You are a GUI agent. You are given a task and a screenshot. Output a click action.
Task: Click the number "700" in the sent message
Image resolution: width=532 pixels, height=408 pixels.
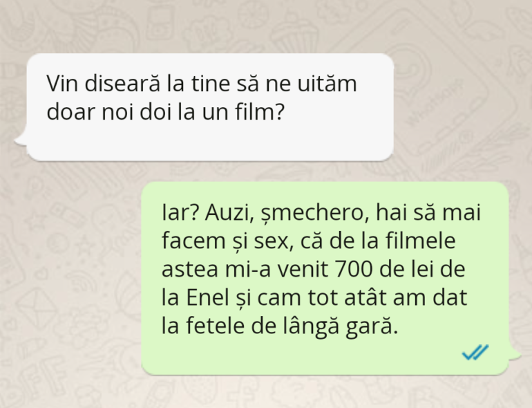[353, 270]
